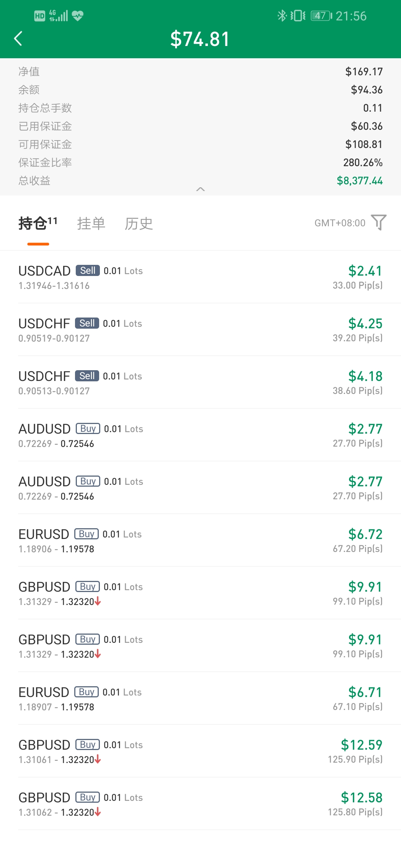This screenshot has height=868, width=401.
Task: Collapse the account summary chevron
Action: [200, 189]
